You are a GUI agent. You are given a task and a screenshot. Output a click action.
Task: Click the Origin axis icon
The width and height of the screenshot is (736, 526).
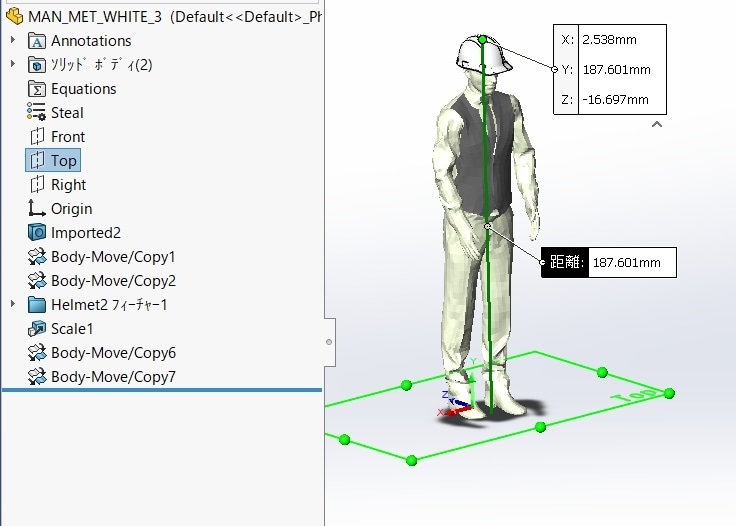click(x=37, y=208)
